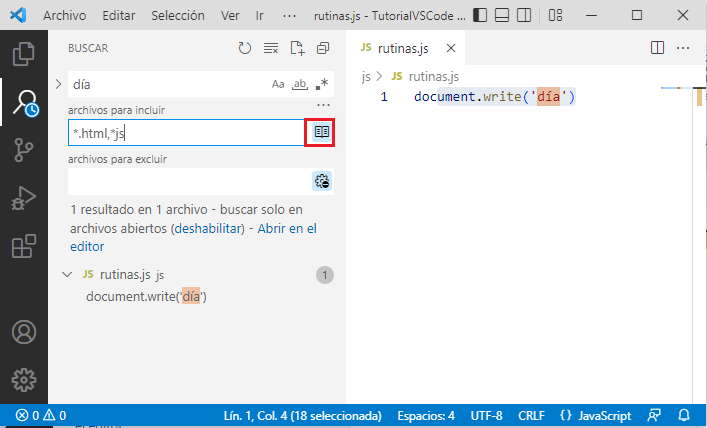The width and height of the screenshot is (707, 428).
Task: Change end of line CRLF setting
Action: pyautogui.click(x=531, y=415)
